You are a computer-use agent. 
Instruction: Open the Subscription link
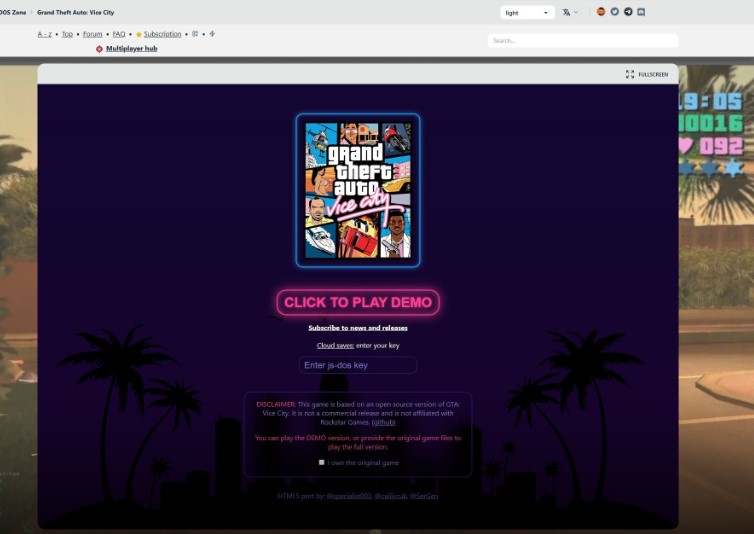(163, 34)
